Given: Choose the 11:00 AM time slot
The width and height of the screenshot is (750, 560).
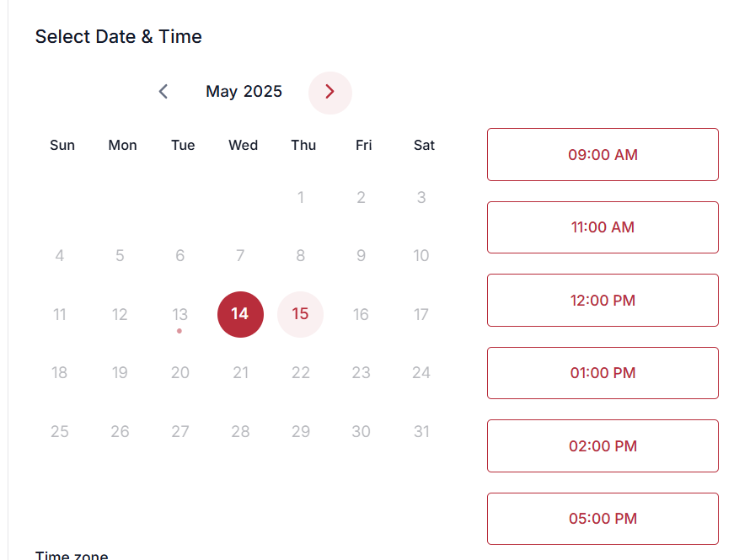Looking at the screenshot, I should (603, 227).
